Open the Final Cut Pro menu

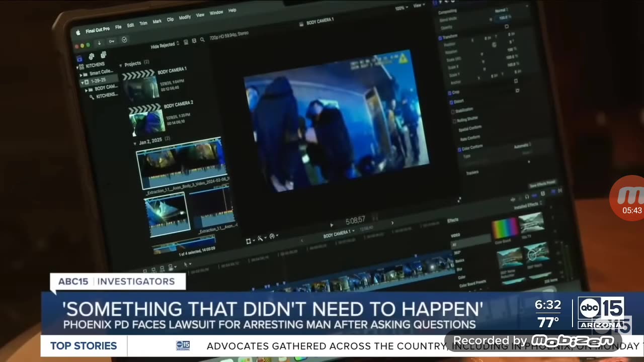[x=97, y=30]
